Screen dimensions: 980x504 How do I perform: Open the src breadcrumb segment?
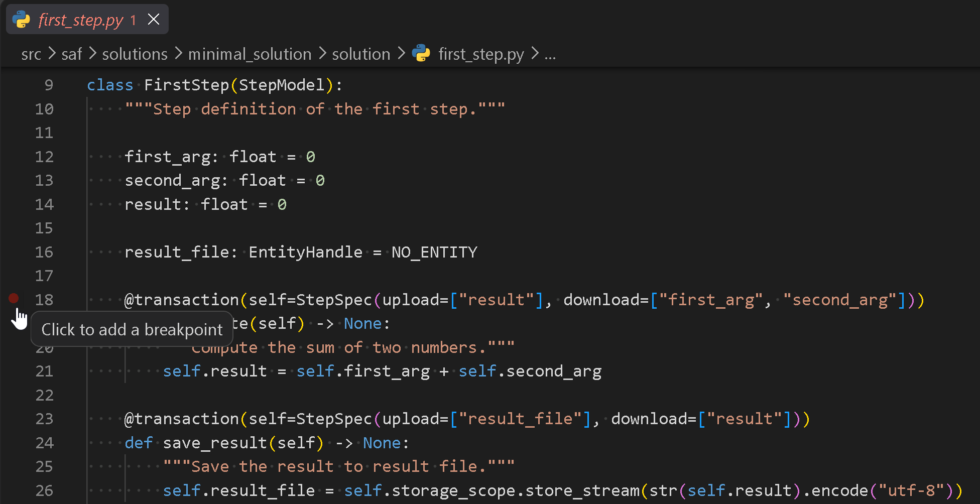(x=31, y=54)
